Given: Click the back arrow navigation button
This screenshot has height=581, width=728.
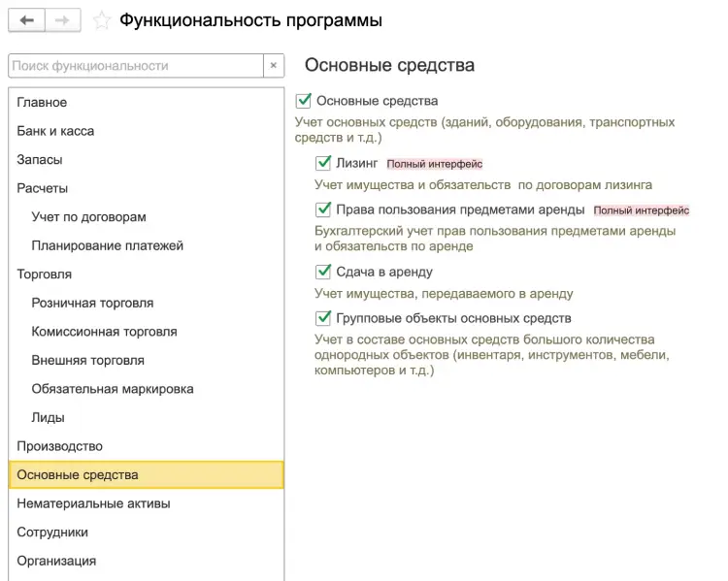Looking at the screenshot, I should [26, 20].
